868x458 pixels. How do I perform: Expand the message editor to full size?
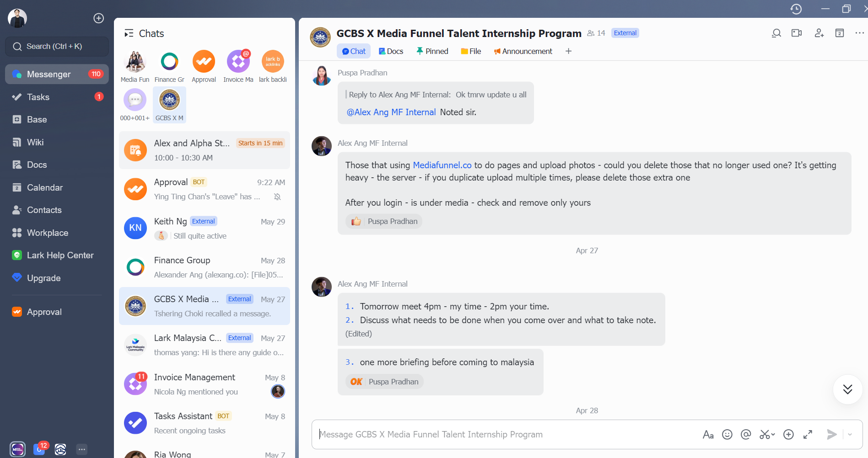808,434
